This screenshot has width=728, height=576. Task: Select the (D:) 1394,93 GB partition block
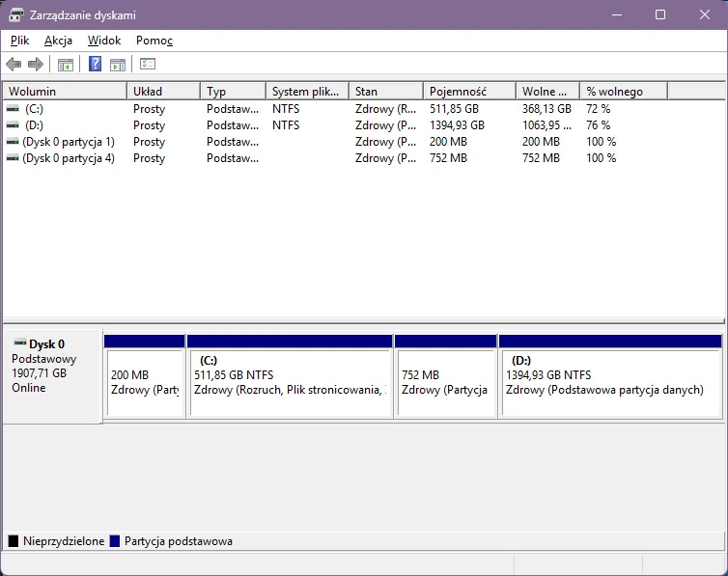(x=610, y=383)
